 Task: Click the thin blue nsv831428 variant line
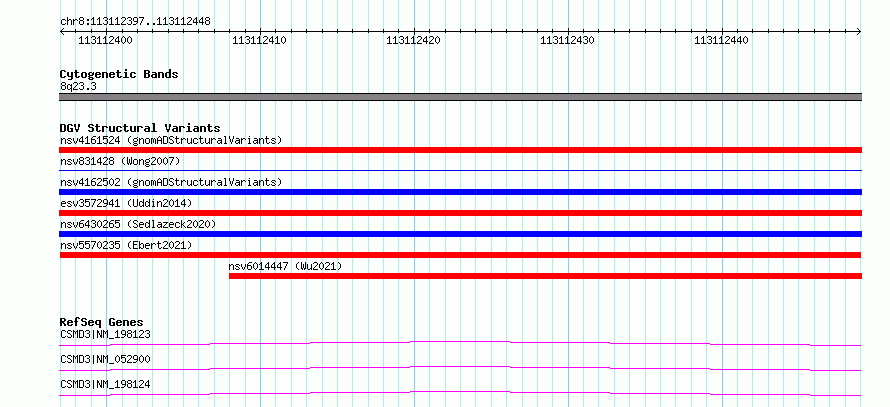(x=460, y=170)
